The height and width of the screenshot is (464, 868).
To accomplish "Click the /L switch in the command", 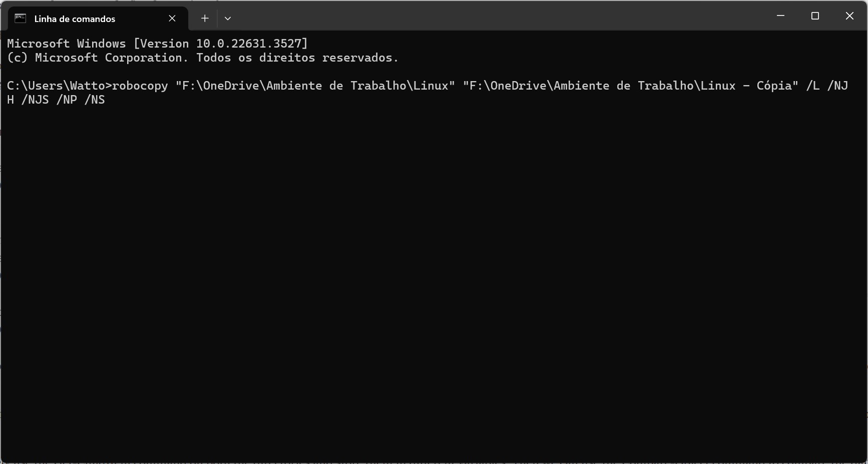I will 813,86.
